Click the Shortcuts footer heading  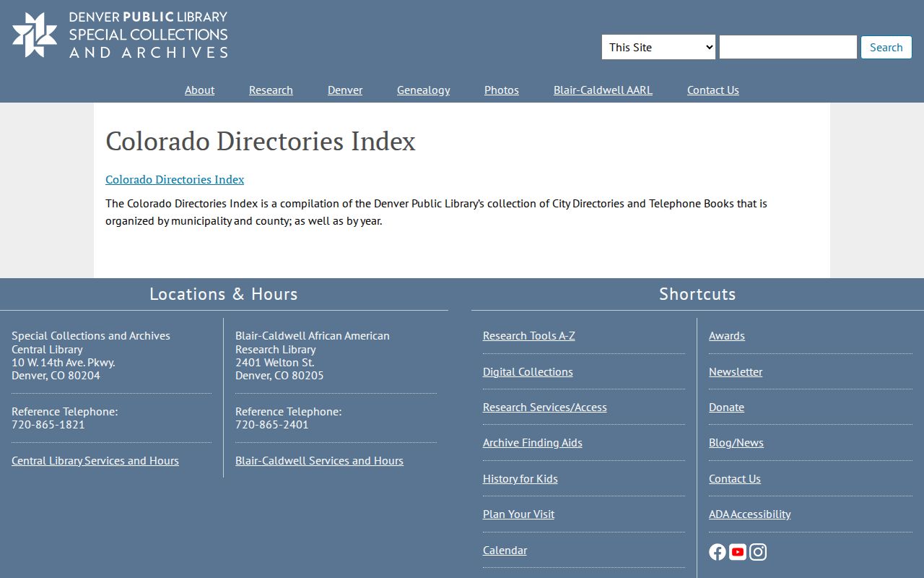697,294
